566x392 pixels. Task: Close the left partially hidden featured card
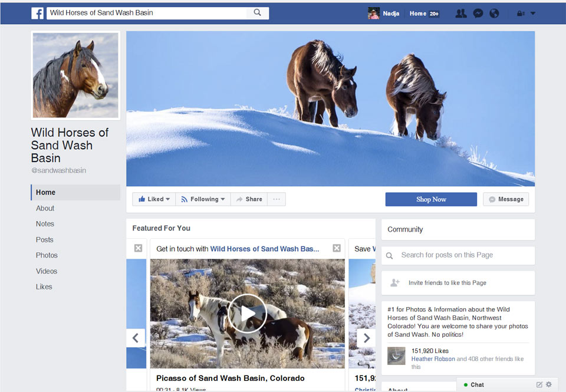tap(138, 248)
